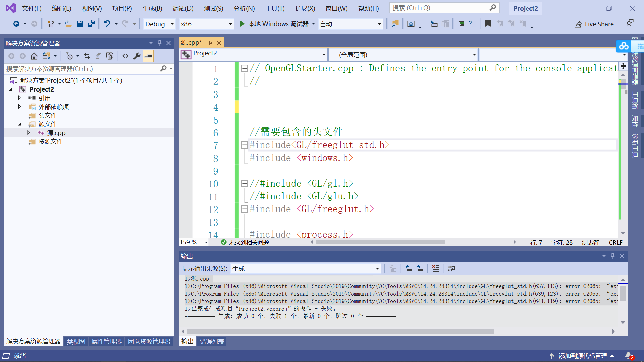
Task: Click the Find in Files icon
Action: coord(395,24)
